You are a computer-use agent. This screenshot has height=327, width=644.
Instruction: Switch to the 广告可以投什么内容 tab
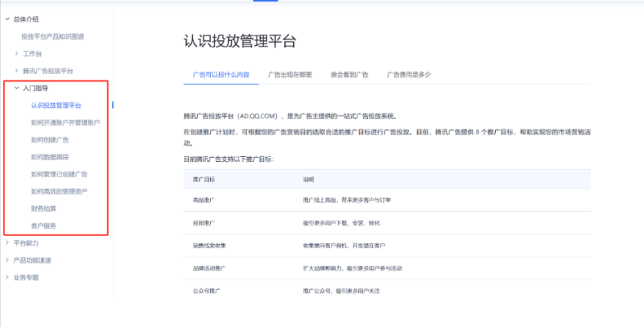coord(221,75)
